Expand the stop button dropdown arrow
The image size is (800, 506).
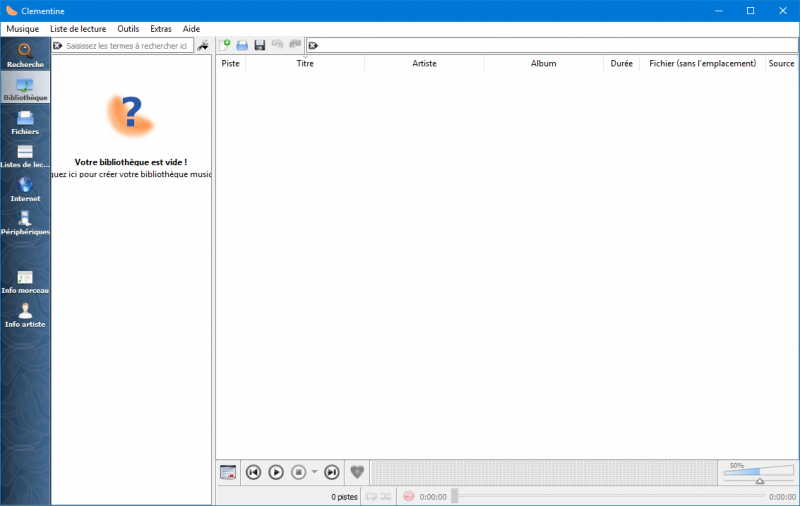click(x=314, y=472)
